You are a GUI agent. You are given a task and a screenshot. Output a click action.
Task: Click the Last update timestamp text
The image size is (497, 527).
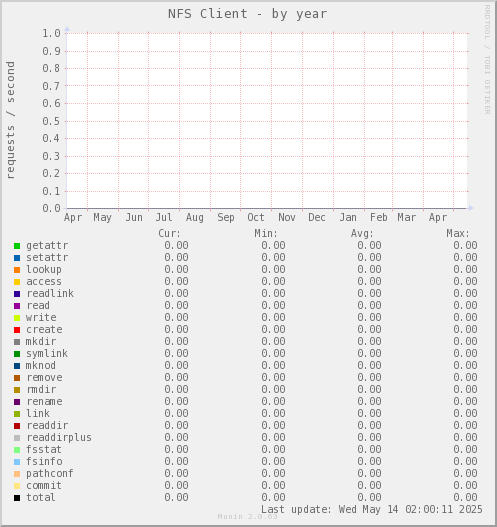(372, 510)
